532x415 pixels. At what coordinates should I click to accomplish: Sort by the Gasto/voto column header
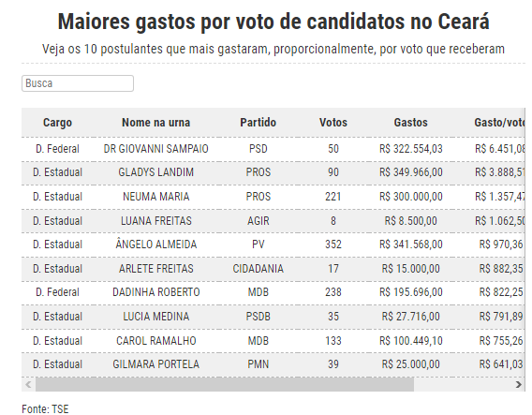499,123
